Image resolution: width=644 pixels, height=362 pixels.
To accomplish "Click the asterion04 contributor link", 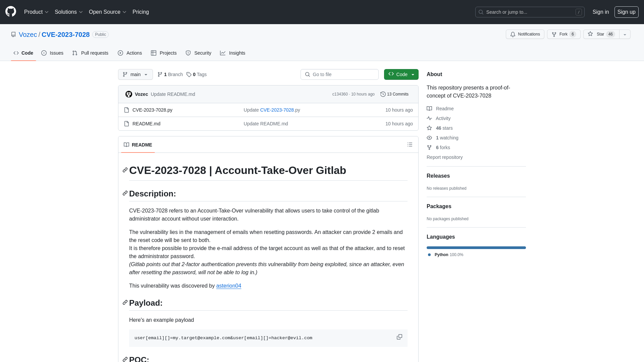I will (229, 286).
